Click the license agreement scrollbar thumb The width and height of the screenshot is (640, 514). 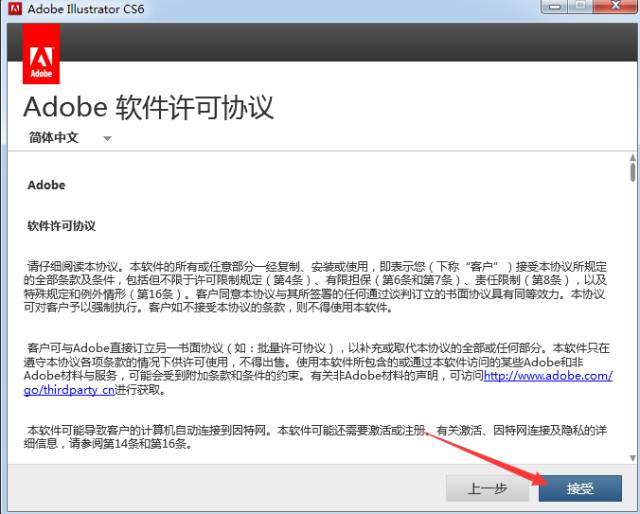(x=632, y=173)
